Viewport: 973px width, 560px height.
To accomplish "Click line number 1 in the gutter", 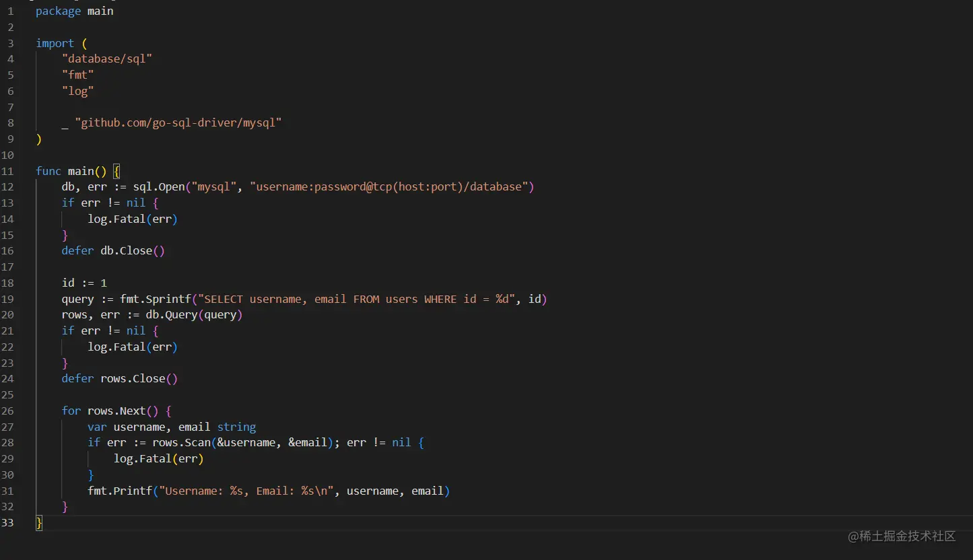I will click(x=10, y=11).
